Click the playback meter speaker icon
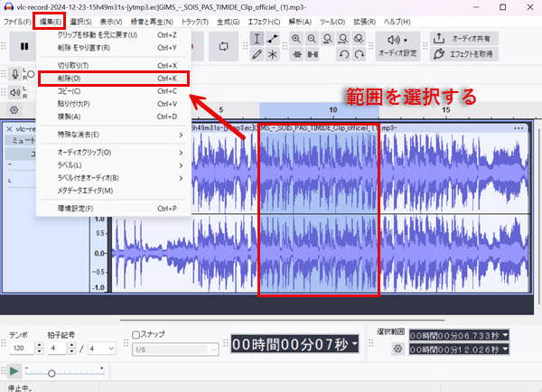The height and width of the screenshot is (392, 542). click(x=14, y=92)
